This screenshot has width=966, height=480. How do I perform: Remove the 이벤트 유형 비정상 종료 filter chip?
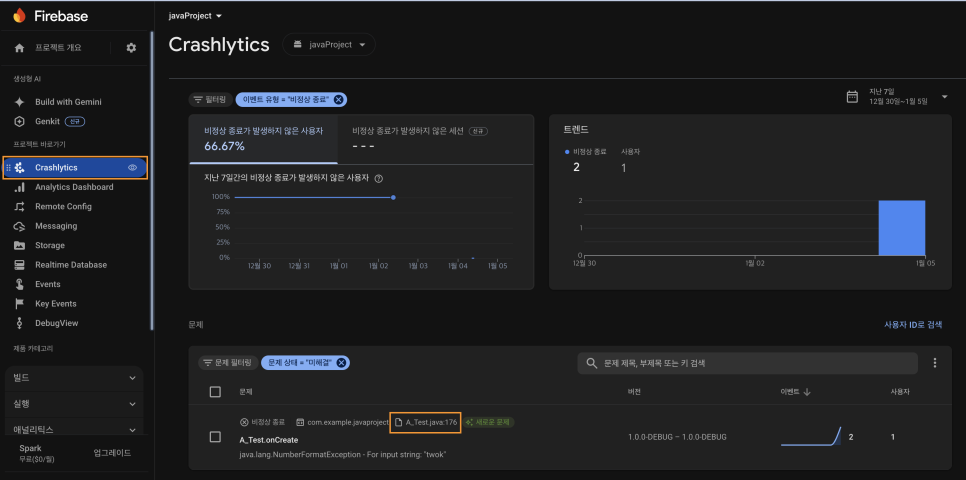pyautogui.click(x=339, y=99)
